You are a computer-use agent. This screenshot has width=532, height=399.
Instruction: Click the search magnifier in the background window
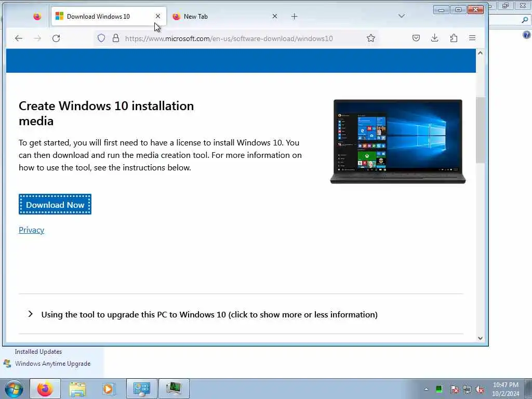[x=525, y=20]
